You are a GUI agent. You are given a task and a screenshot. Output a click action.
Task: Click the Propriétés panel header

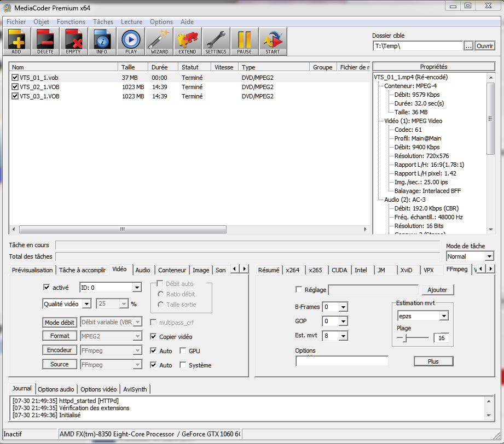coord(433,67)
